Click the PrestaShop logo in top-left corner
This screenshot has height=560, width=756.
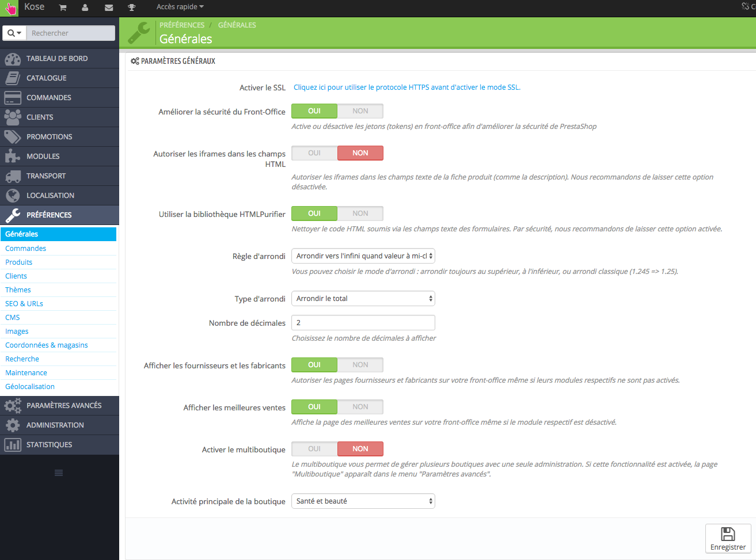click(9, 8)
